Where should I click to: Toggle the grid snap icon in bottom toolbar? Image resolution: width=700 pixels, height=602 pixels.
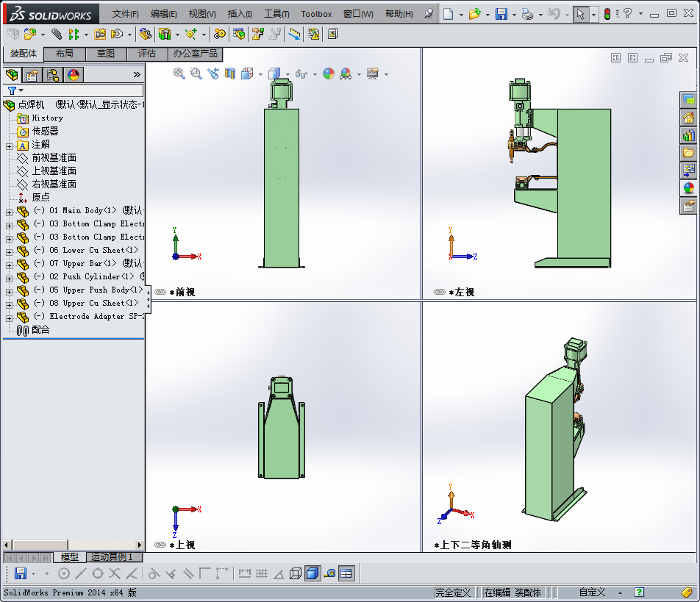pos(262,573)
